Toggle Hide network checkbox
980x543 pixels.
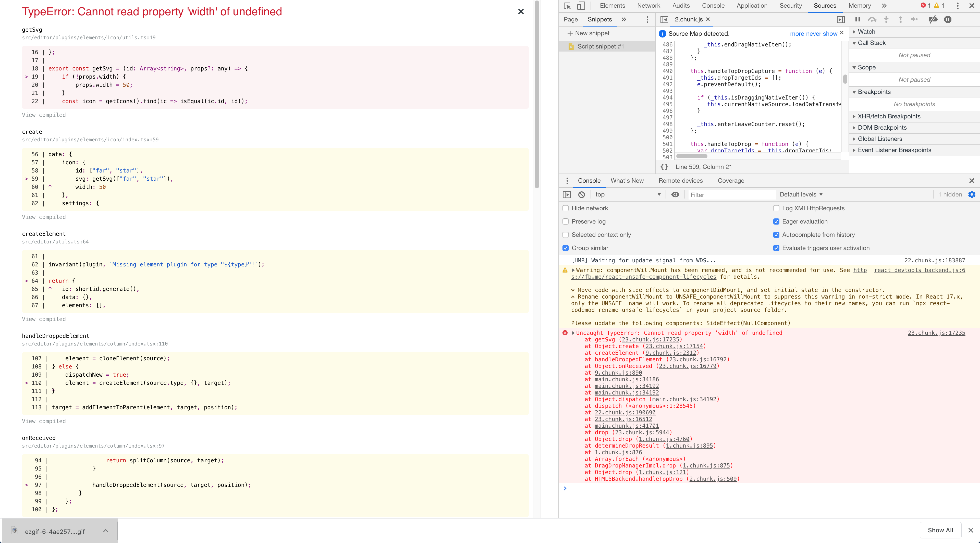point(566,208)
